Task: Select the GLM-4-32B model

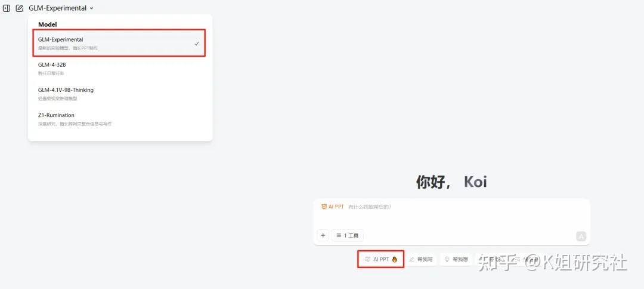Action: (x=120, y=68)
